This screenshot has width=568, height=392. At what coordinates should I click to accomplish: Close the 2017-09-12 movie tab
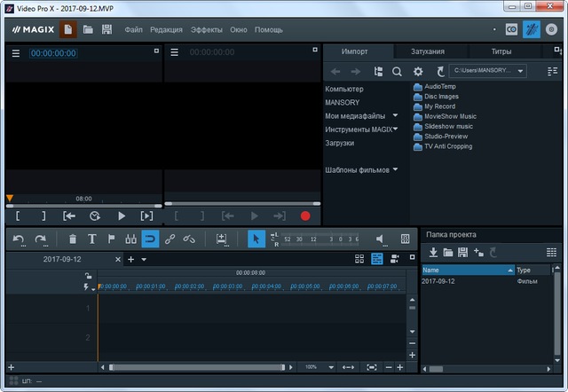point(118,260)
